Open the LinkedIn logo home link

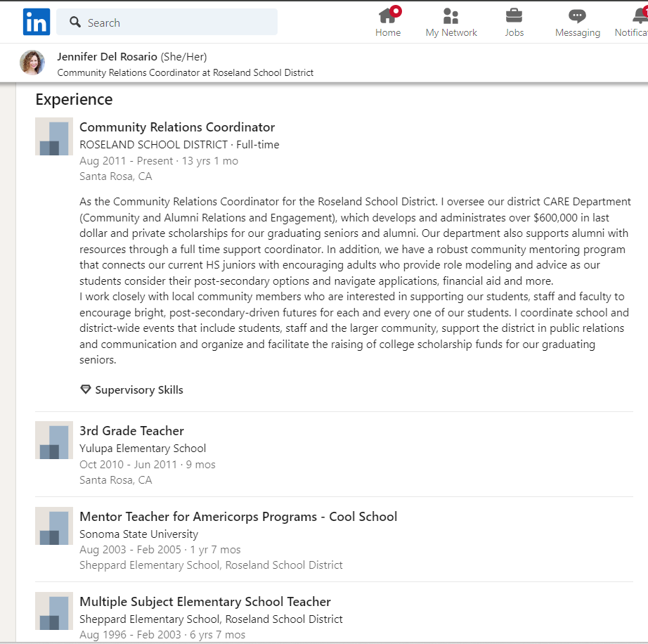coord(37,22)
